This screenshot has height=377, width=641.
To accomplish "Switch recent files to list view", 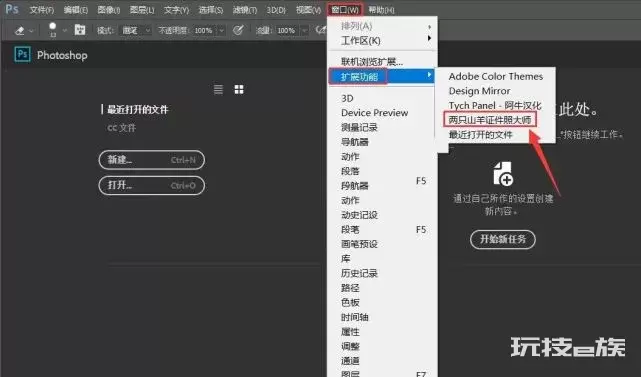I will tap(218, 90).
